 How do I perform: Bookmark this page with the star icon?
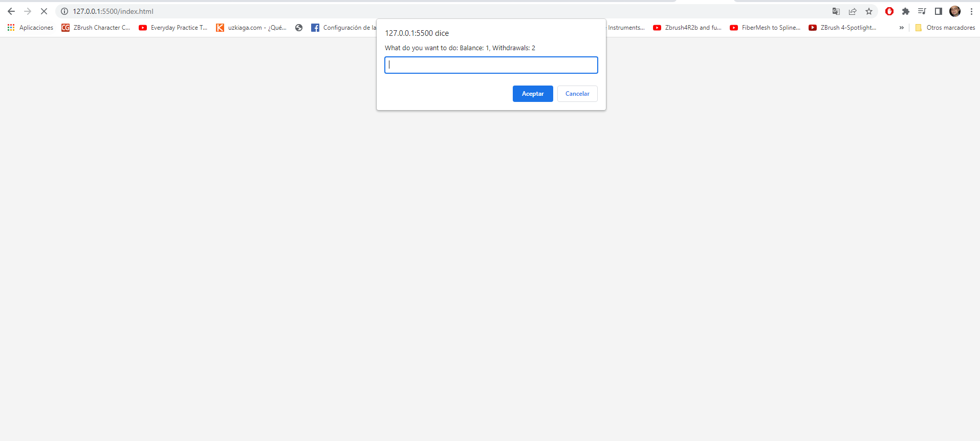click(x=869, y=11)
